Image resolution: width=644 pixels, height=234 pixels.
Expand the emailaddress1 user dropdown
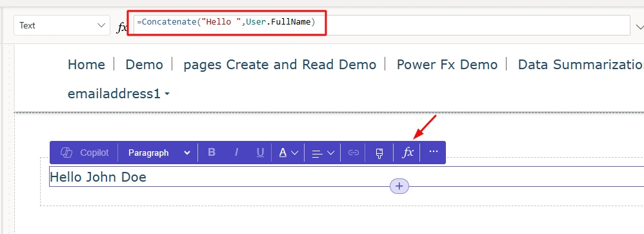pyautogui.click(x=119, y=94)
